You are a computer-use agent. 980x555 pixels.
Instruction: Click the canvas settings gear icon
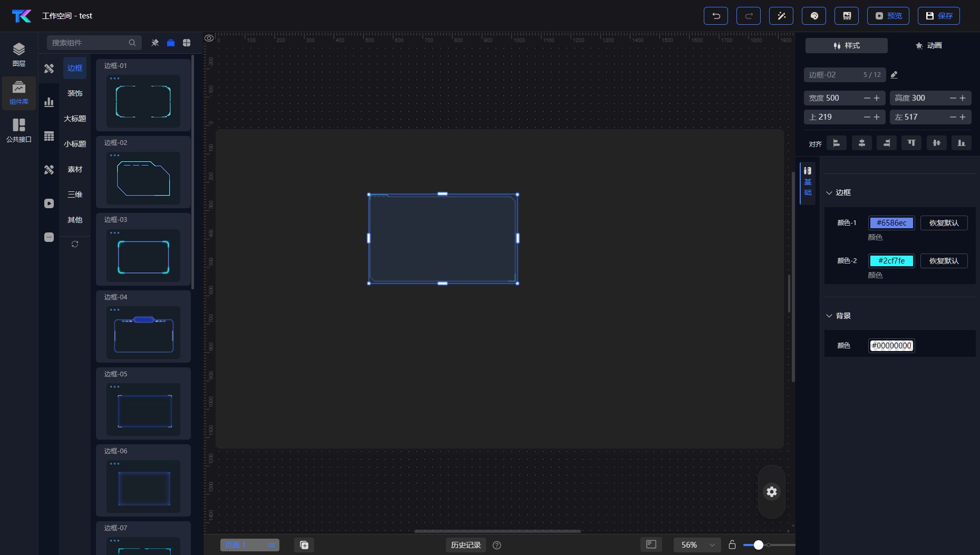pos(772,492)
